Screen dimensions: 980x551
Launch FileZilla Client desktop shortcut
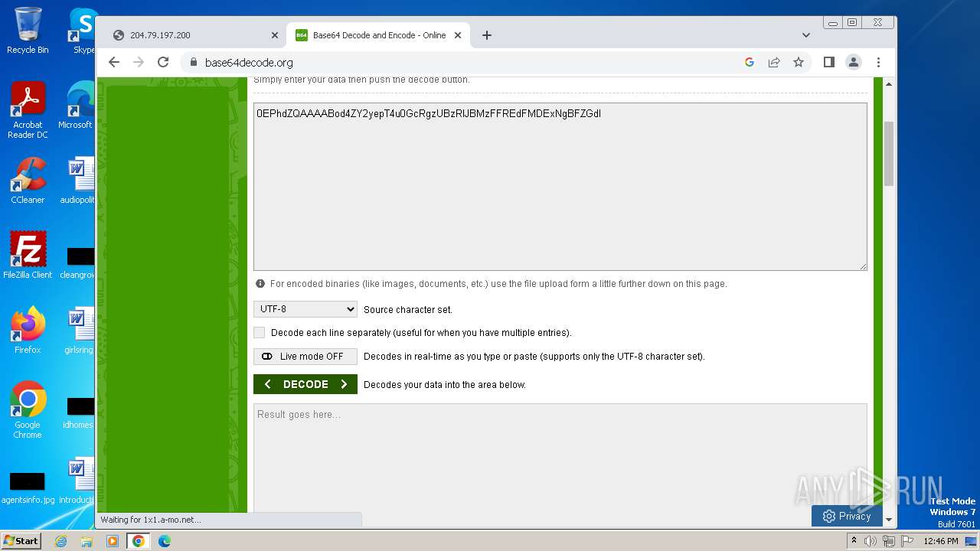tap(28, 255)
